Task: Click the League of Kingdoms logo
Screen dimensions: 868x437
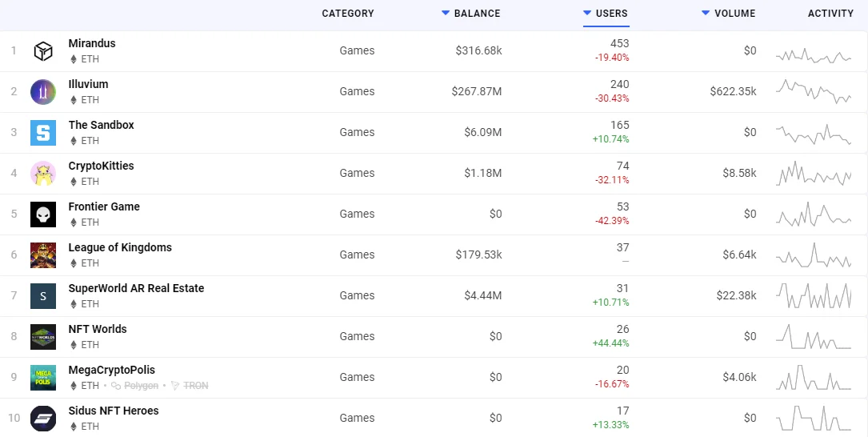Action: click(43, 255)
